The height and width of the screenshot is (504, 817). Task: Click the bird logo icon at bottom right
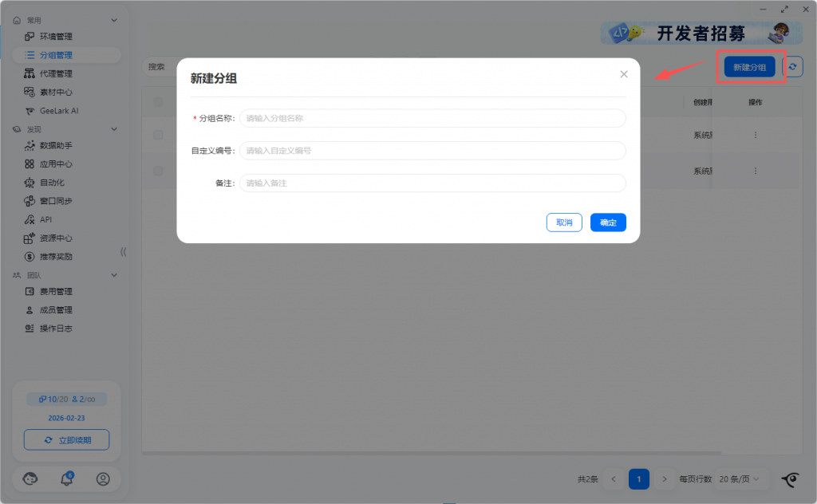790,479
